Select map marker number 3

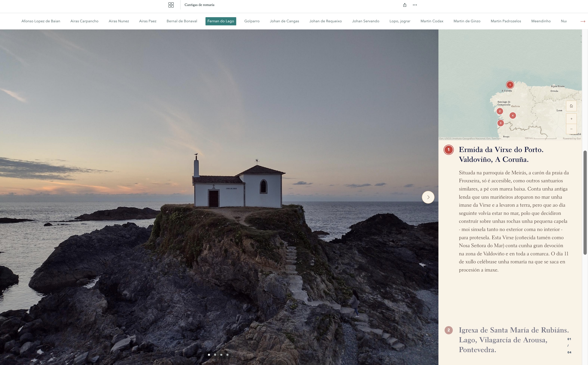pos(500,123)
